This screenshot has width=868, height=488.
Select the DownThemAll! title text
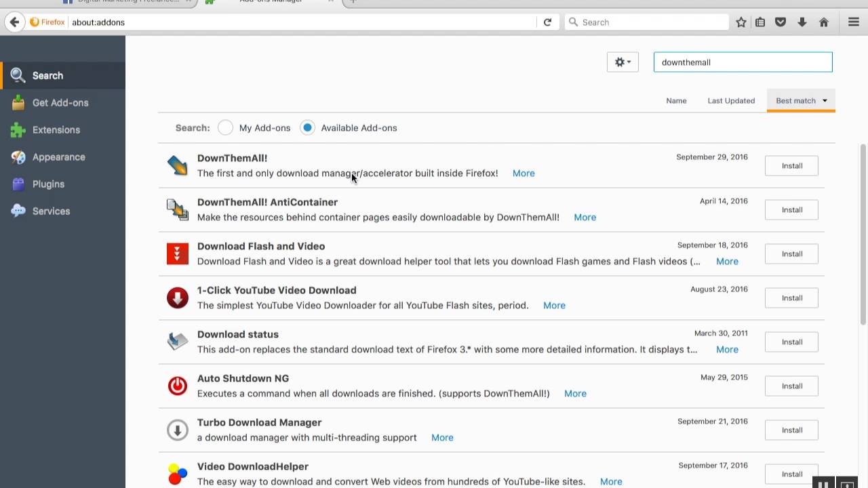232,158
